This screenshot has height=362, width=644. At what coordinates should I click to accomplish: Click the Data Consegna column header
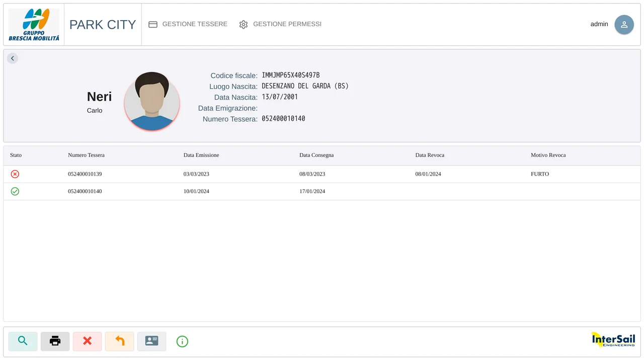316,155
